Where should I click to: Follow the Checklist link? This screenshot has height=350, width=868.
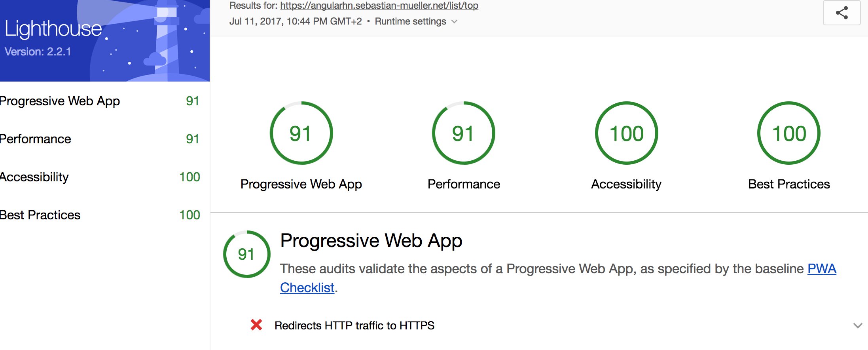pos(307,287)
